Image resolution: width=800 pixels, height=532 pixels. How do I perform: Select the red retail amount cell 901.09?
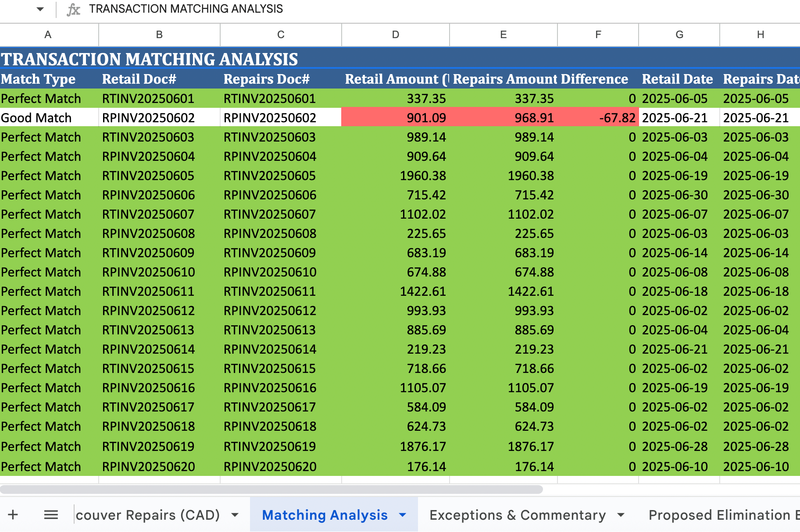coord(396,117)
